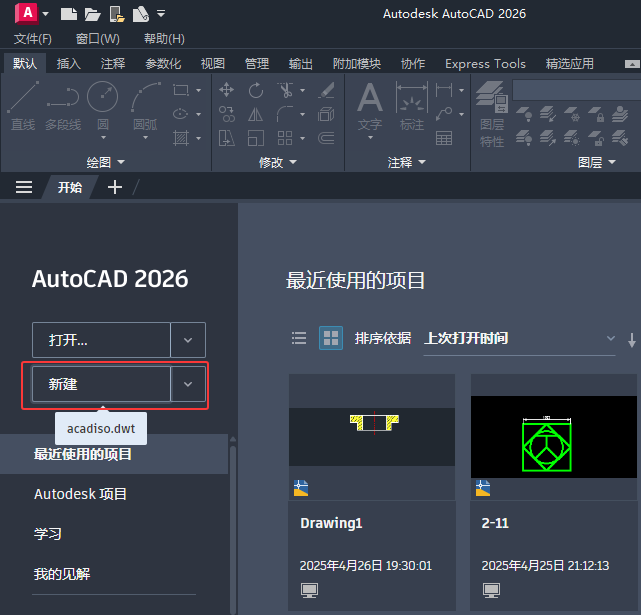Select the Rotate tool in the Modify panel
The image size is (641, 615).
(x=256, y=90)
